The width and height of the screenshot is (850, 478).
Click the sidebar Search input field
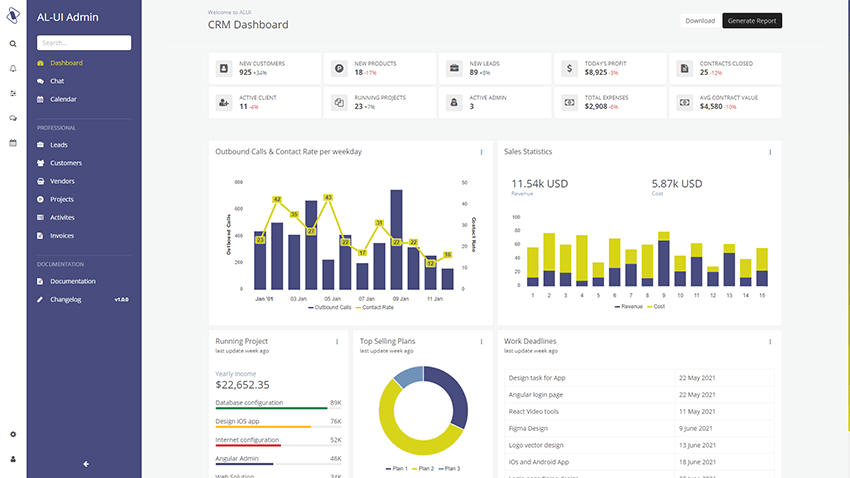tap(84, 43)
